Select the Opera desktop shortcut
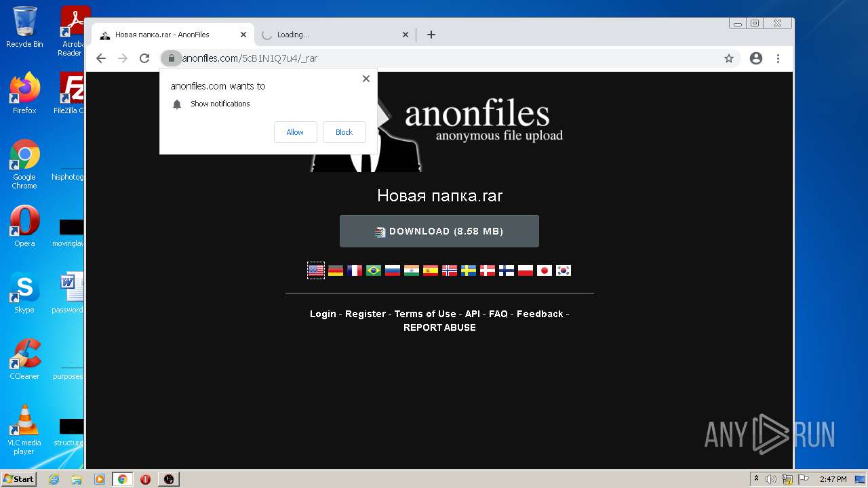Viewport: 868px width, 488px height. pos(24,226)
